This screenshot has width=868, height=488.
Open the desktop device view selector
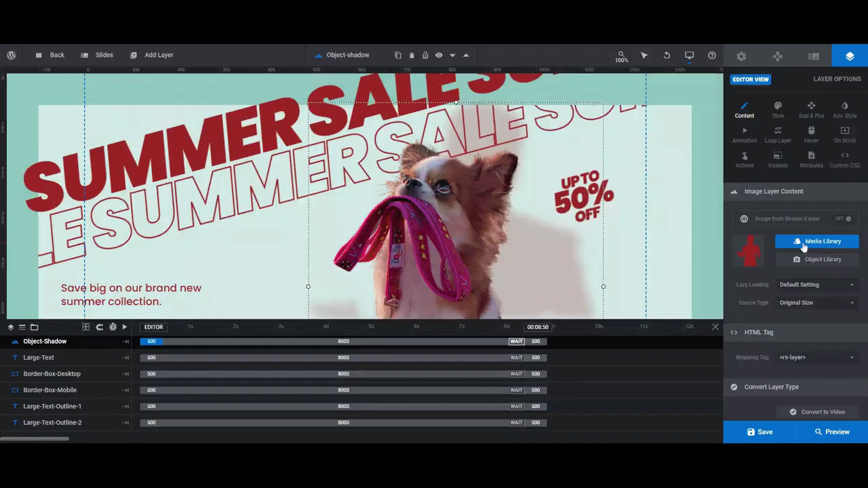pos(689,55)
